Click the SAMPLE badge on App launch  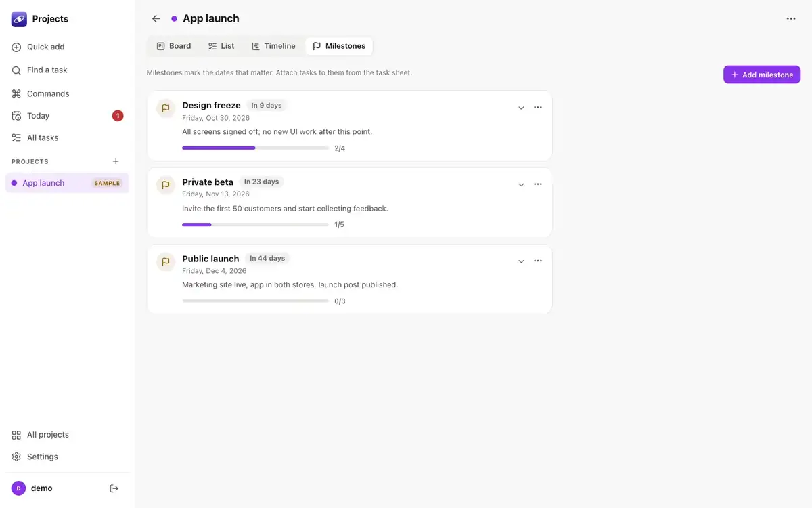point(107,183)
